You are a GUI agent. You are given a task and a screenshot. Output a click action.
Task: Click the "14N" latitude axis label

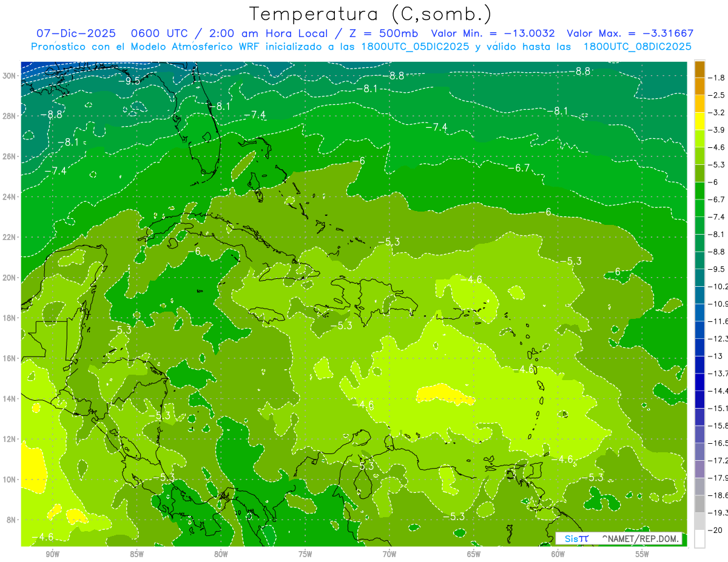click(x=9, y=399)
